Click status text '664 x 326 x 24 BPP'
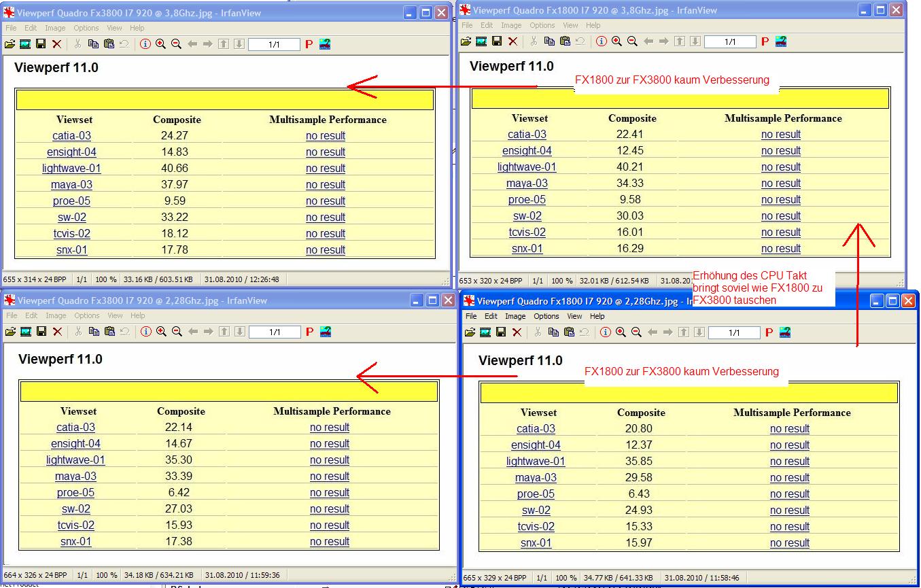921x588 pixels. 35,575
